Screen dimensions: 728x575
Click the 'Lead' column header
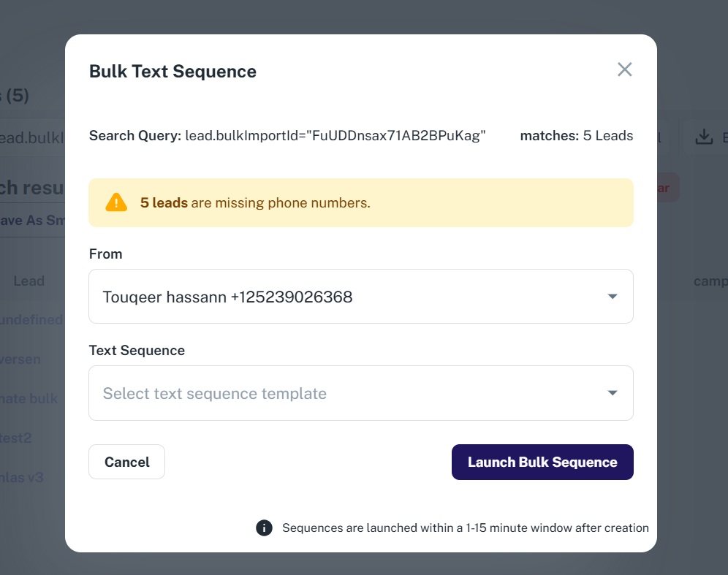(x=29, y=281)
